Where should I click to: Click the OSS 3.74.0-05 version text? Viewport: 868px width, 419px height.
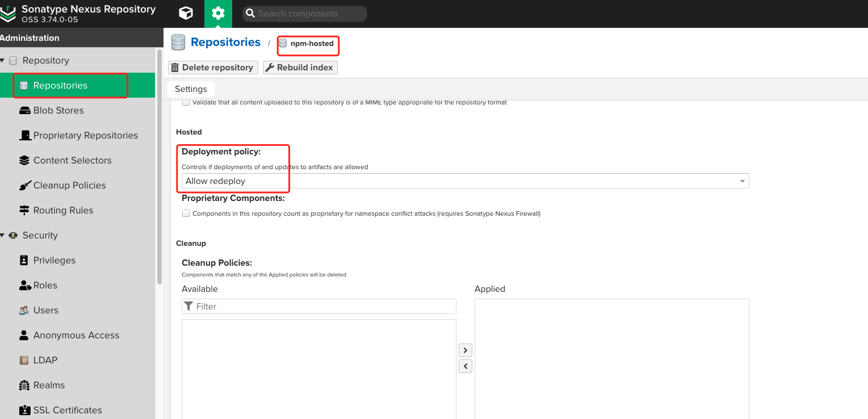[x=50, y=20]
